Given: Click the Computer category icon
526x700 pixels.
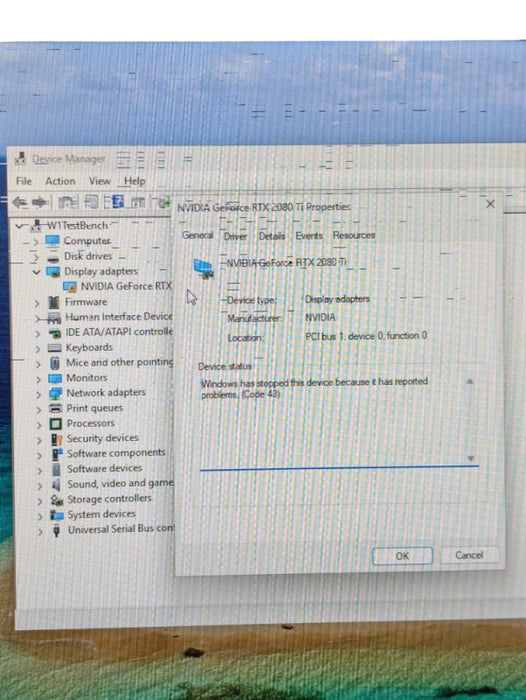Looking at the screenshot, I should tap(52, 241).
